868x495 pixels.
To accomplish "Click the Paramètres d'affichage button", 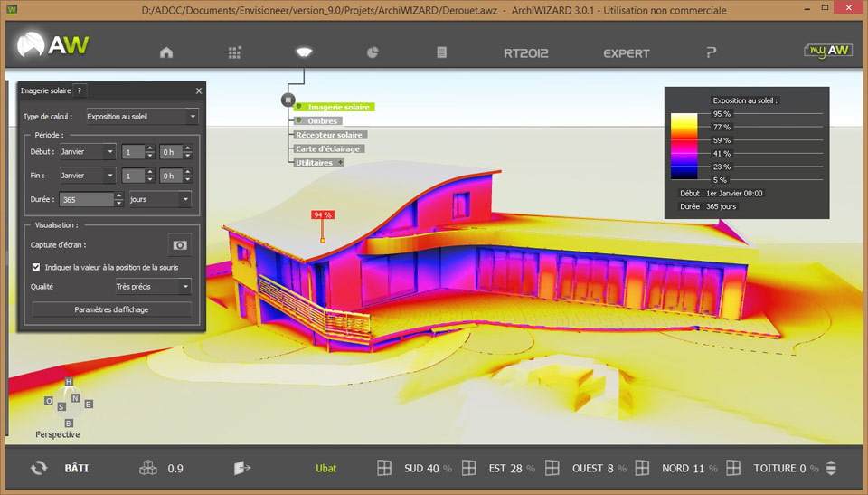I will click(x=111, y=309).
